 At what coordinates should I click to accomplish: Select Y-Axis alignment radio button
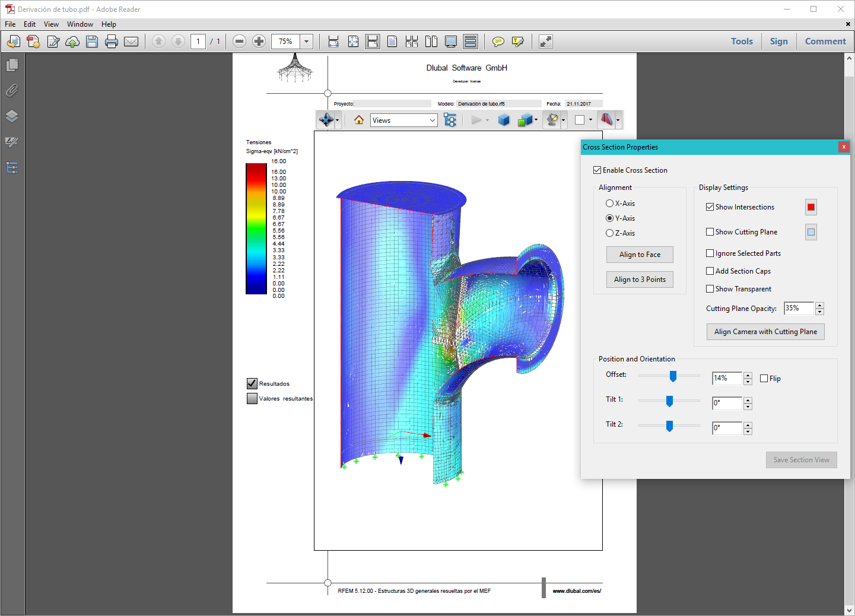(x=609, y=218)
